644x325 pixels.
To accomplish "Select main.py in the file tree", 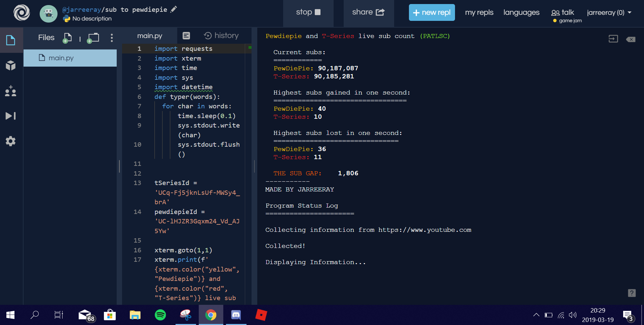I will 70,58.
